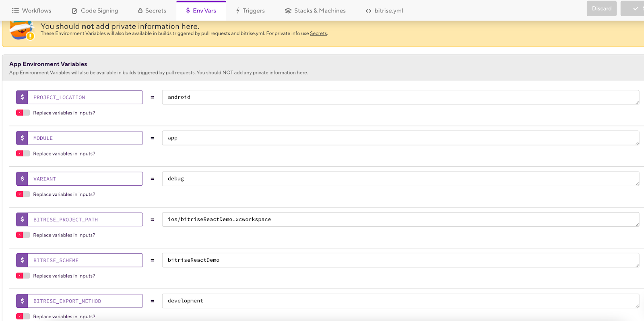644x321 pixels.
Task: Click dollar icon beside VARIANT
Action: [22, 178]
